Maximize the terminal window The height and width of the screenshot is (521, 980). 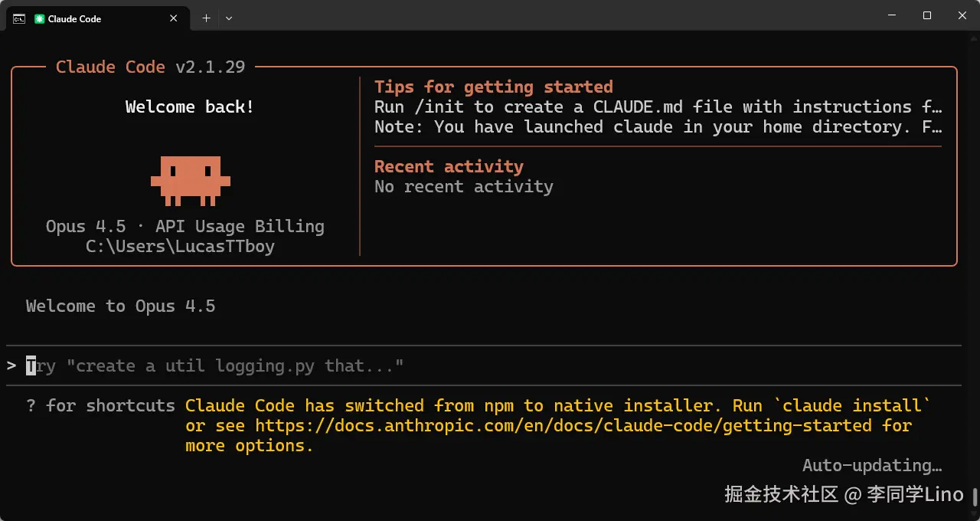pyautogui.click(x=927, y=15)
